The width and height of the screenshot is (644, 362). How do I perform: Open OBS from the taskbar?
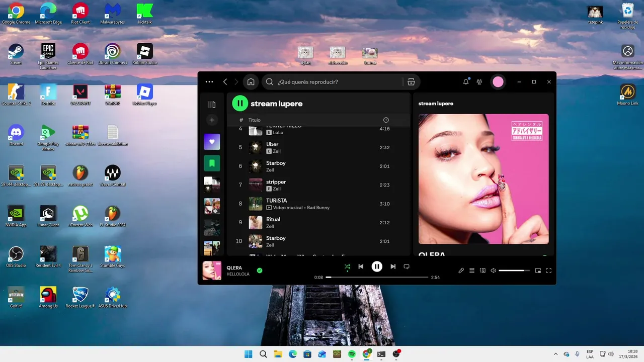[396, 354]
